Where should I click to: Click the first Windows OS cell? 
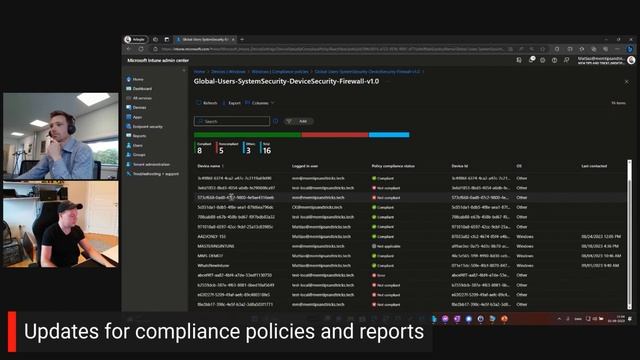click(x=524, y=236)
